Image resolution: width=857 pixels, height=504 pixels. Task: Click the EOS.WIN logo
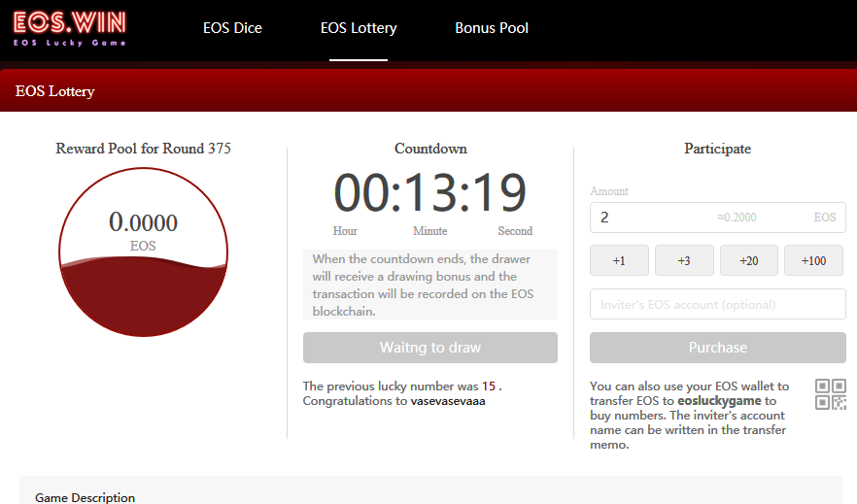69,28
